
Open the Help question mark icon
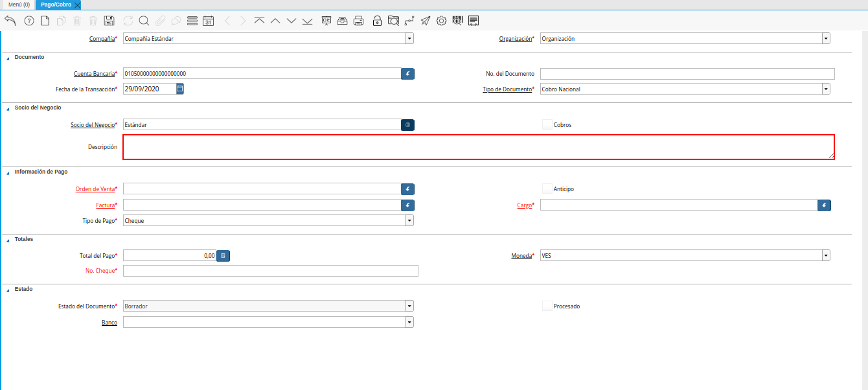(x=29, y=21)
